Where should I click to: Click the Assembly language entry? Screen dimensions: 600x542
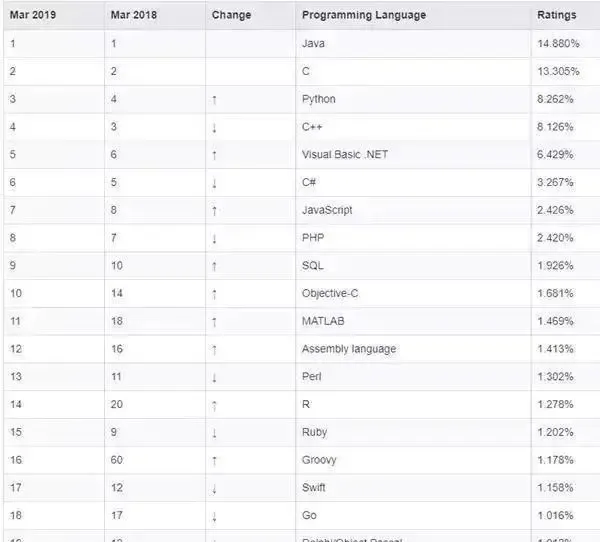click(349, 349)
